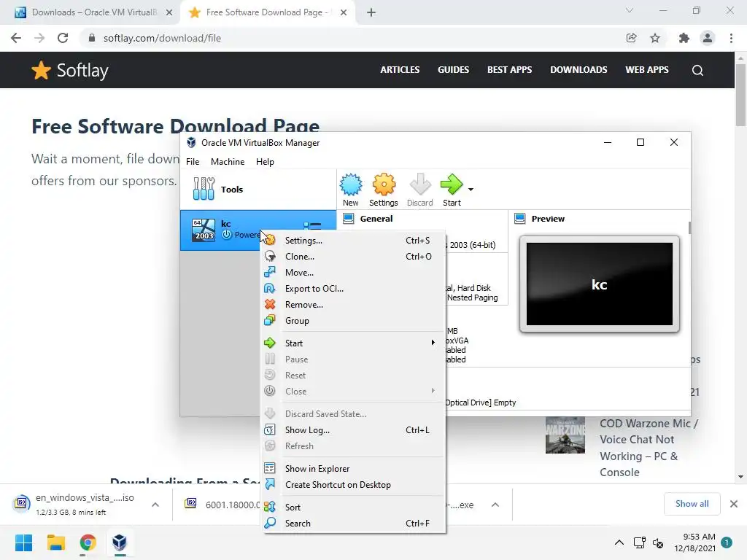The height and width of the screenshot is (560, 747).
Task: Select the Tools entry icon
Action: point(204,189)
